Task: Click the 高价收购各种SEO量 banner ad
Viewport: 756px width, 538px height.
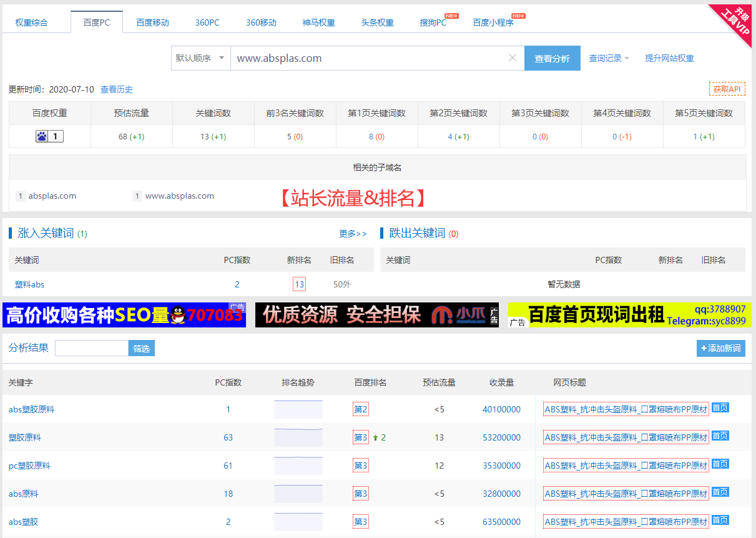Action: (124, 315)
